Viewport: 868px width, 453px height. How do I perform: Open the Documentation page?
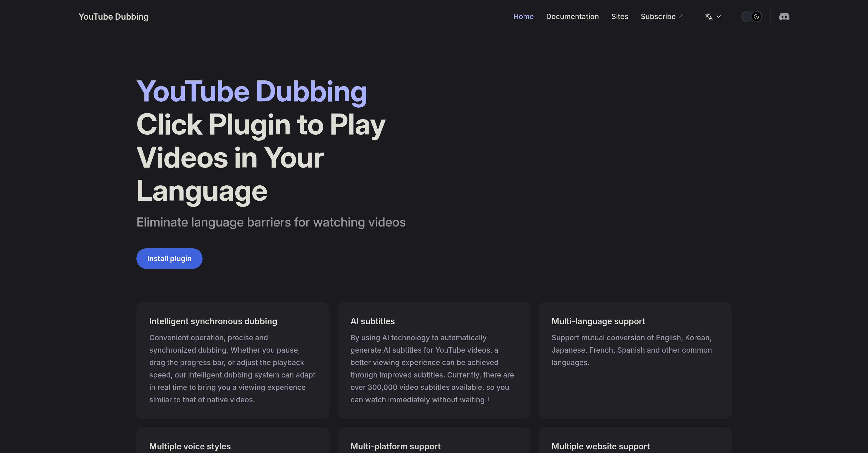point(572,17)
